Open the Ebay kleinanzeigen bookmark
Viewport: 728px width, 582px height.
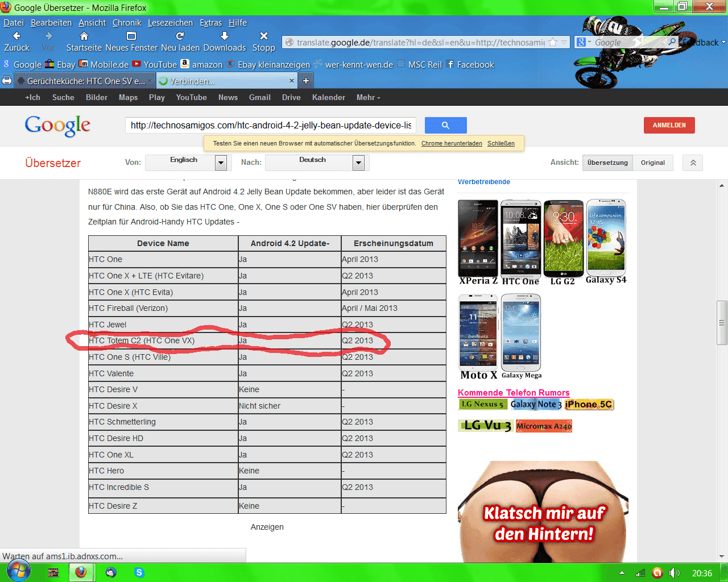268,64
